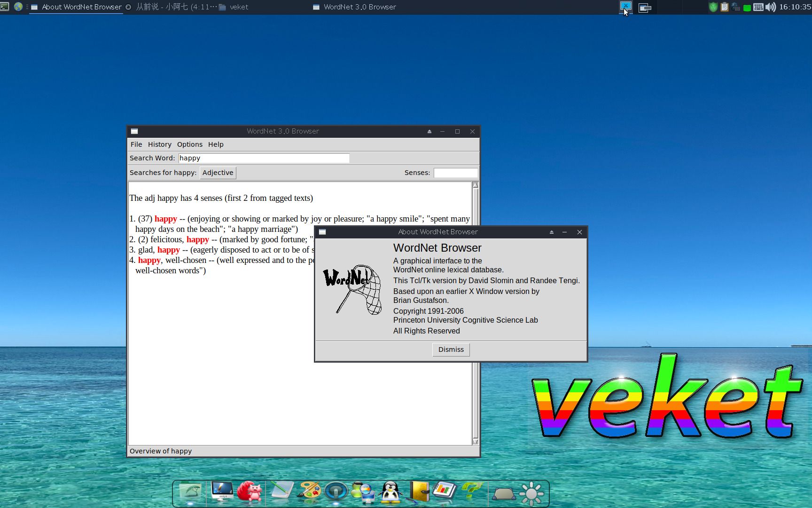Maximize the WordNet 3.0 Browser window

pyautogui.click(x=457, y=131)
